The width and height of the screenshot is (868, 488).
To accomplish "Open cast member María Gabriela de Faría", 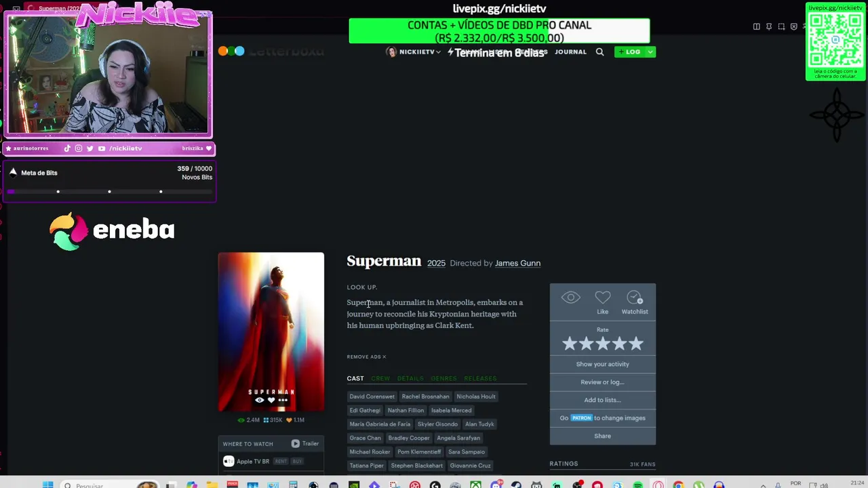I will (x=380, y=424).
